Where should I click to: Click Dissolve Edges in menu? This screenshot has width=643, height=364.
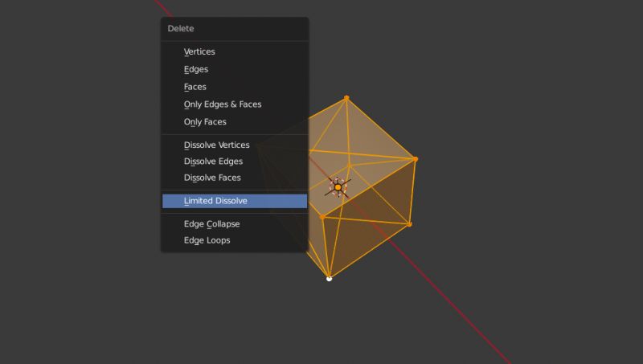click(235, 162)
